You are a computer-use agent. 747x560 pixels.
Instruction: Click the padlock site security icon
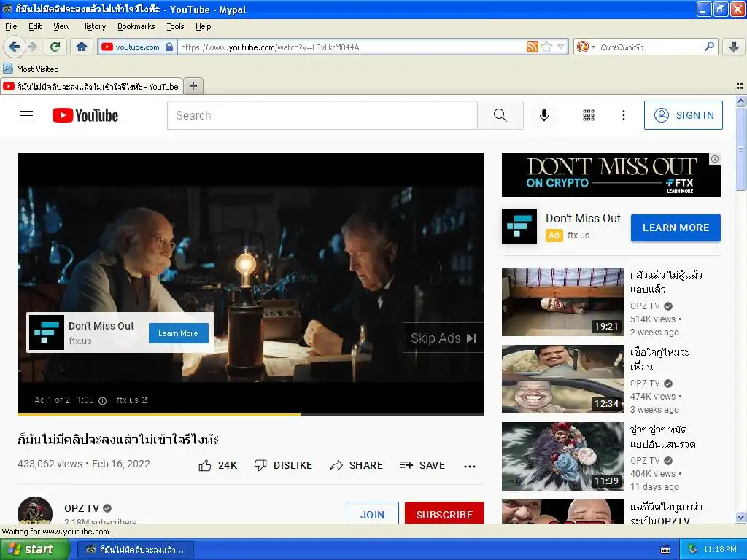(169, 47)
